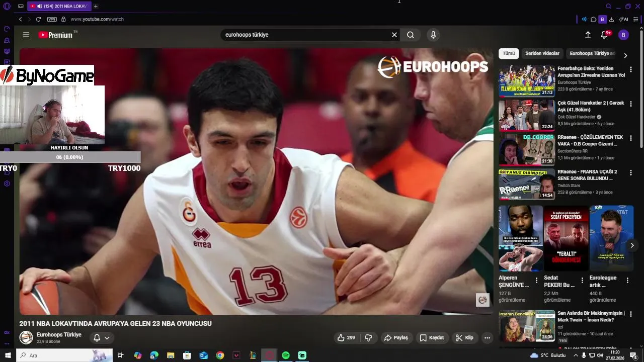Like the video with 299 likes
The height and width of the screenshot is (362, 644).
347,338
